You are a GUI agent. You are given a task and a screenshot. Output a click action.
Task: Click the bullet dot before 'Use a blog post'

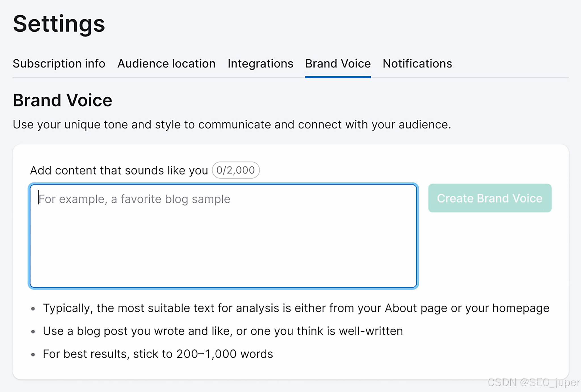coord(33,332)
